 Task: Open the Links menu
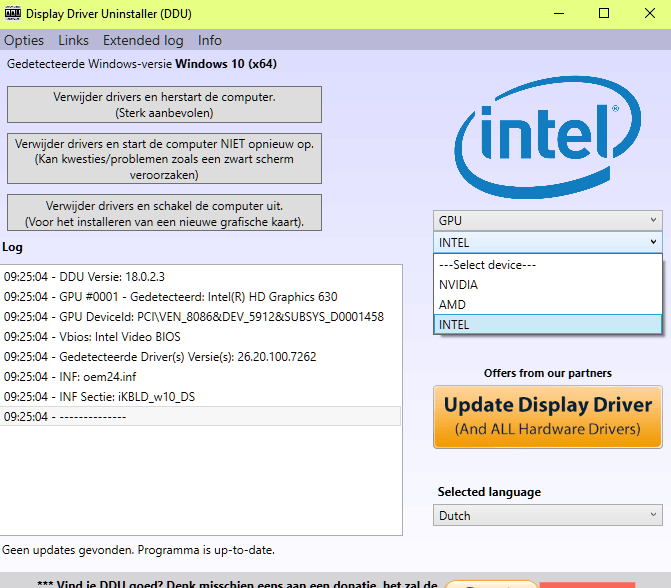(74, 41)
